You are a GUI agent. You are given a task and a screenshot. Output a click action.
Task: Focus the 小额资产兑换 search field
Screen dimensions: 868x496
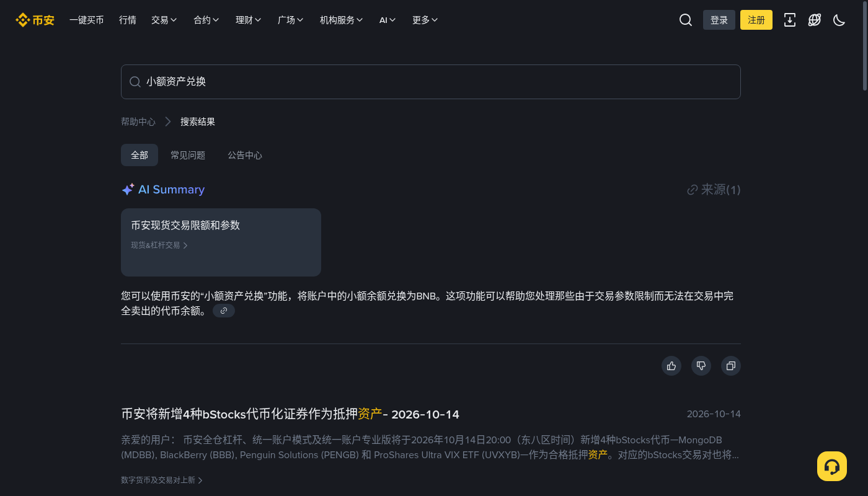coord(431,82)
